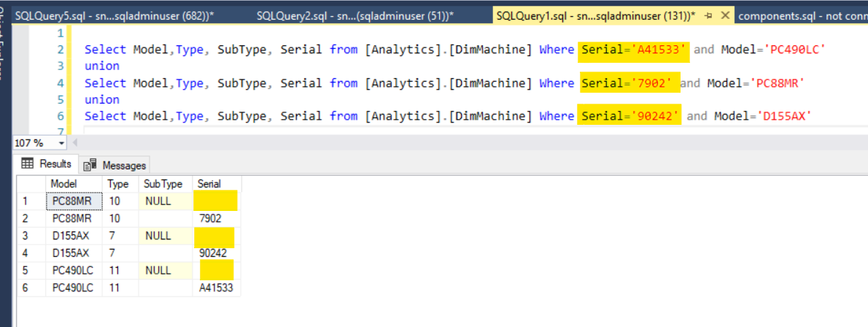This screenshot has height=327, width=868.
Task: Click the union keyword on line 5
Action: (x=102, y=100)
